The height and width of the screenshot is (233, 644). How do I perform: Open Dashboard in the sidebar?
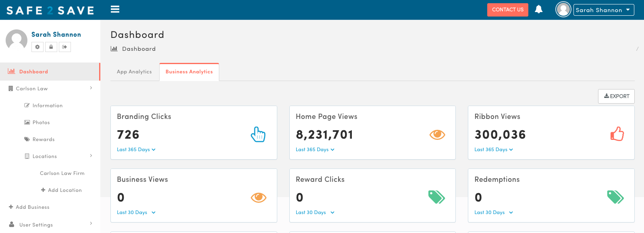point(50,71)
